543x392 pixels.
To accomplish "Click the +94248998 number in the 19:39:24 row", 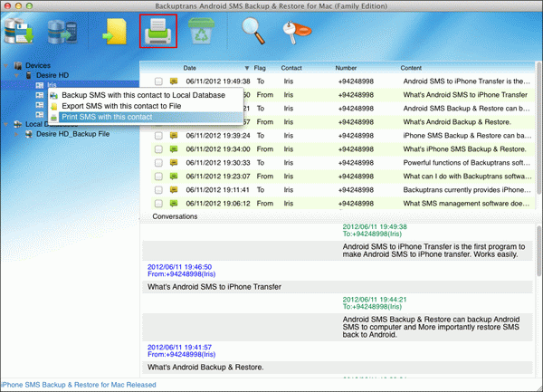I will [x=356, y=136].
